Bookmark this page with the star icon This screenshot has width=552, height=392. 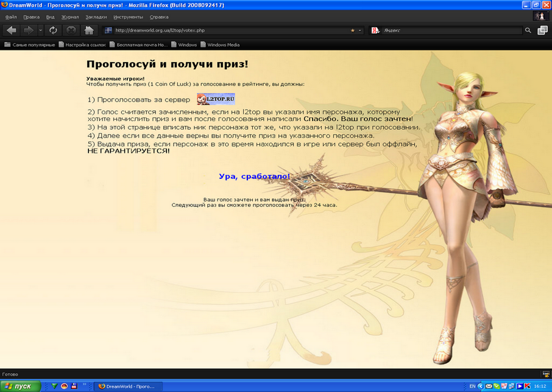(352, 30)
